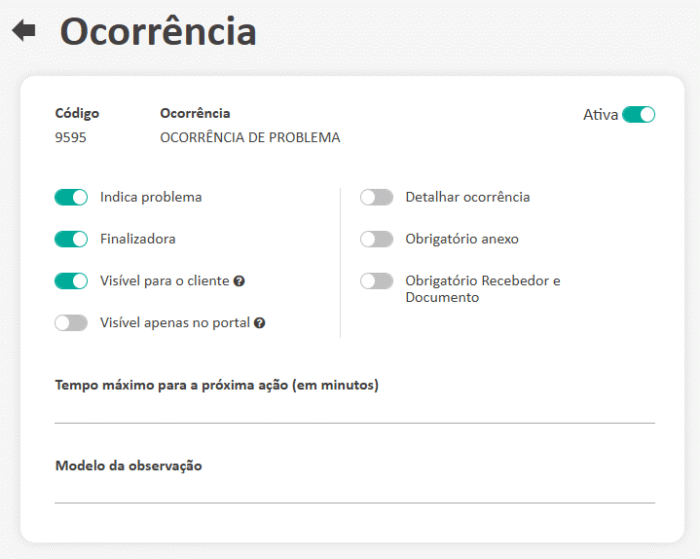Enable Visível apenas no portal switch
This screenshot has width=700, height=559.
(71, 323)
